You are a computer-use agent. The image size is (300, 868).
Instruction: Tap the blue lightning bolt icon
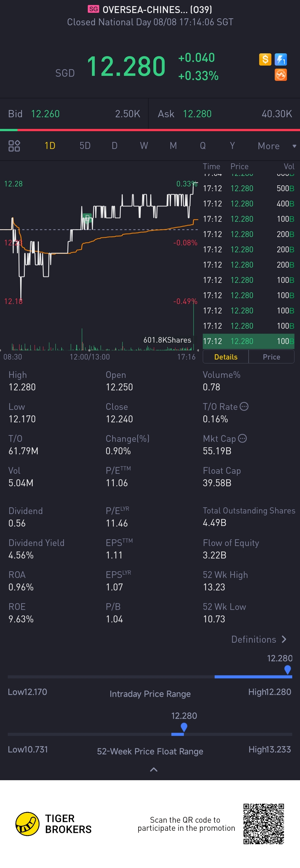tap(281, 60)
